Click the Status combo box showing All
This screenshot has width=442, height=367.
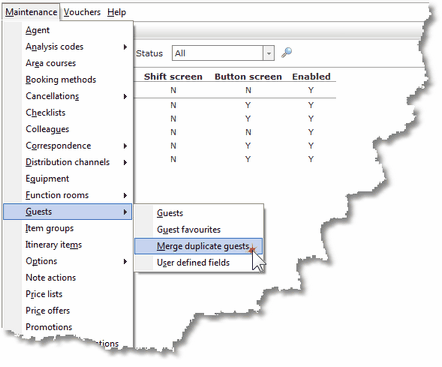point(223,53)
